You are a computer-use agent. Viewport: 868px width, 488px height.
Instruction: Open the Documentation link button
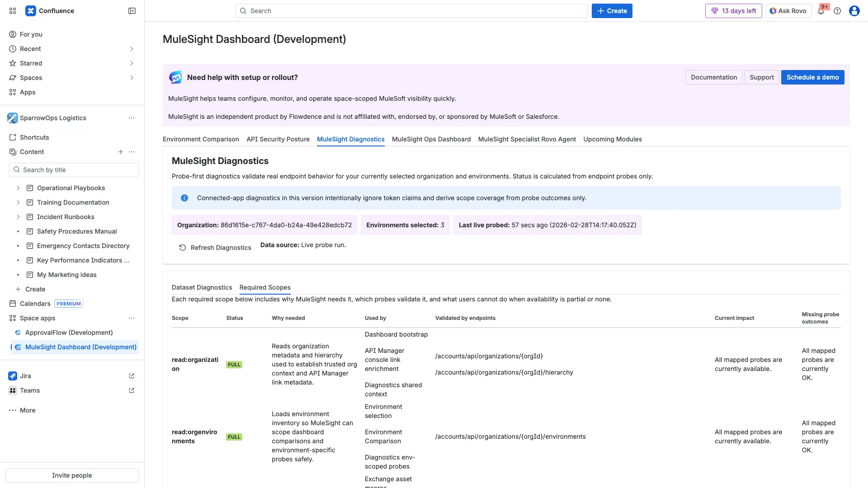713,77
